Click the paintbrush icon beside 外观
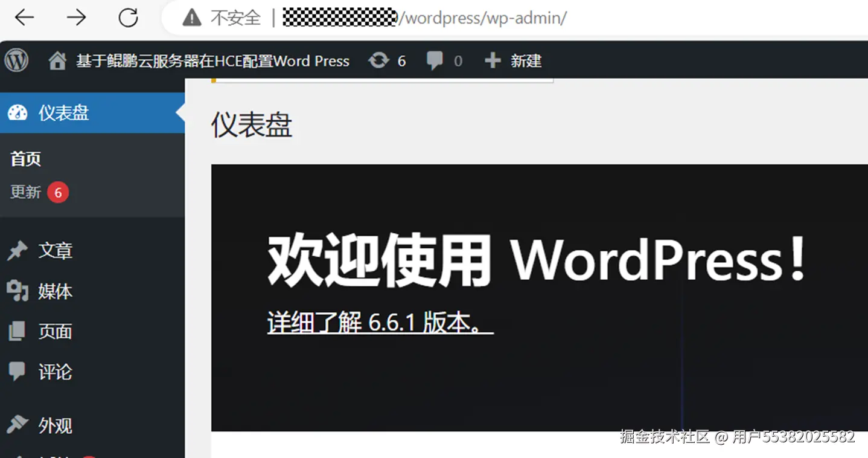The image size is (868, 458). coord(18,425)
